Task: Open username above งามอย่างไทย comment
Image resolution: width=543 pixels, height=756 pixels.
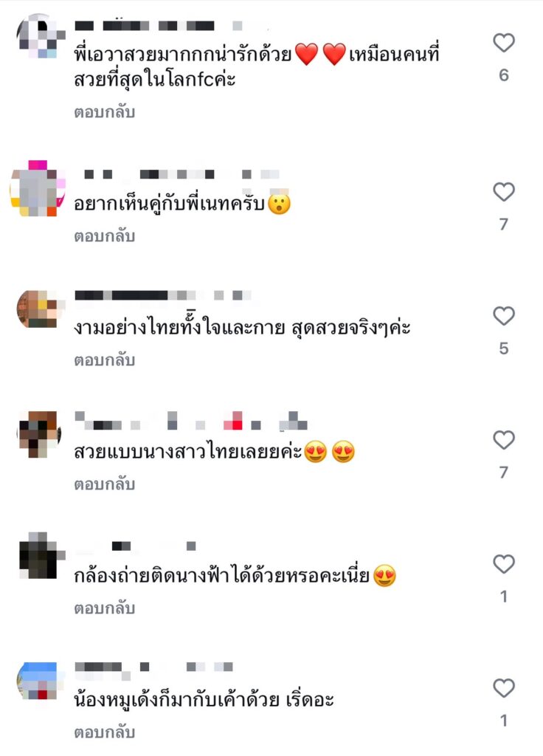Action: pyautogui.click(x=163, y=295)
